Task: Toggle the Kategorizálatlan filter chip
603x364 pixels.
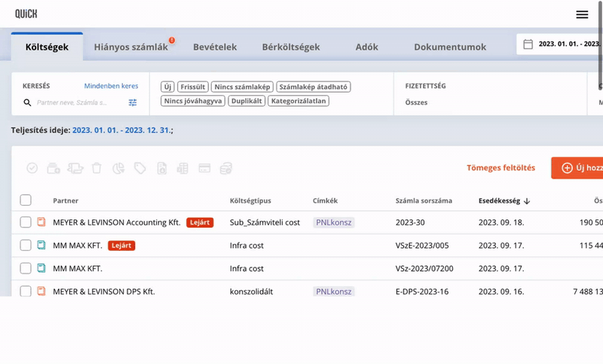Action: pyautogui.click(x=298, y=101)
